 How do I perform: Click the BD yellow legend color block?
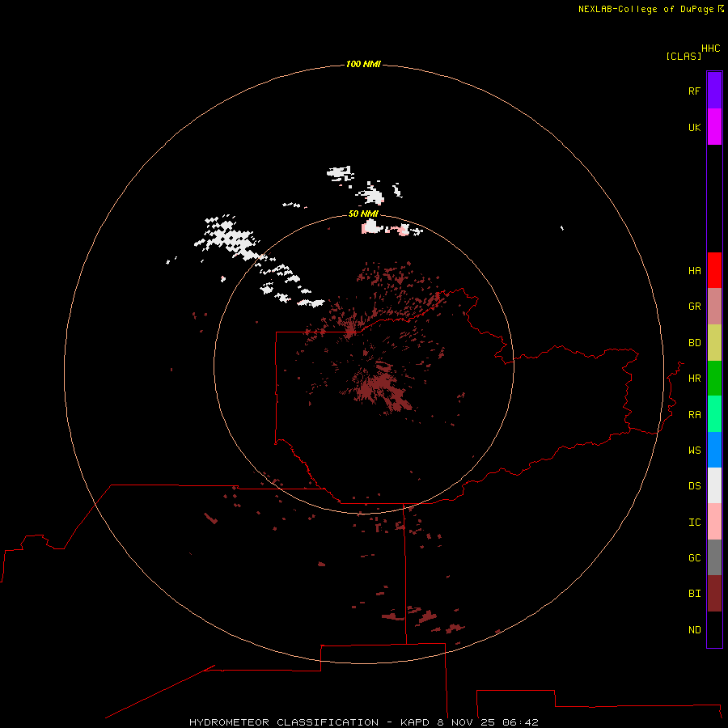point(714,343)
